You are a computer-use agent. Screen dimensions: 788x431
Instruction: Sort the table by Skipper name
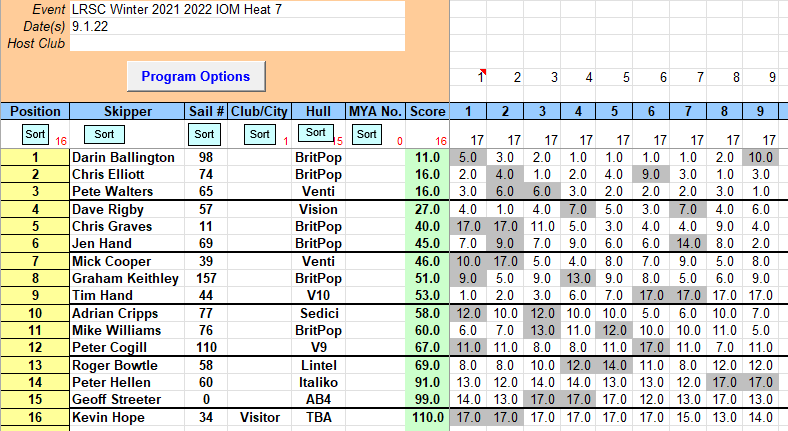pyautogui.click(x=104, y=134)
